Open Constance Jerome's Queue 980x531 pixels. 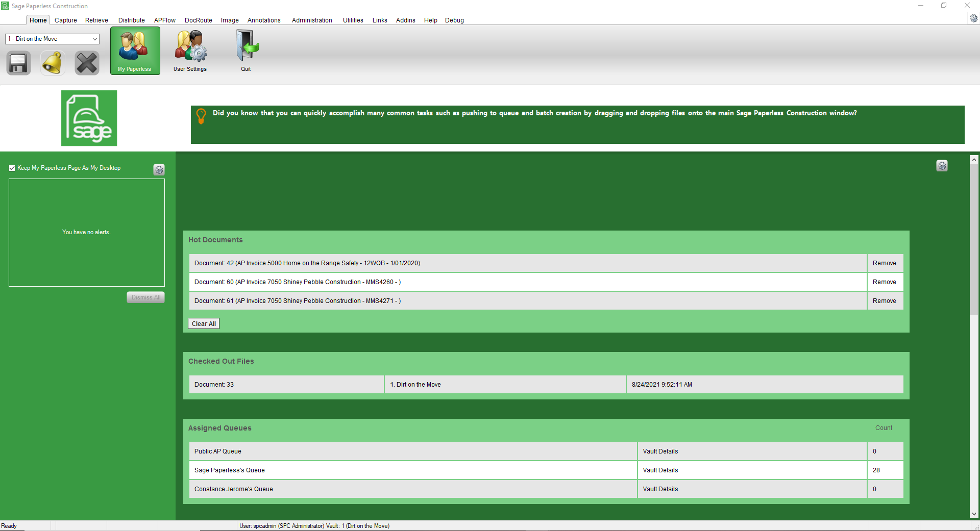(413, 489)
